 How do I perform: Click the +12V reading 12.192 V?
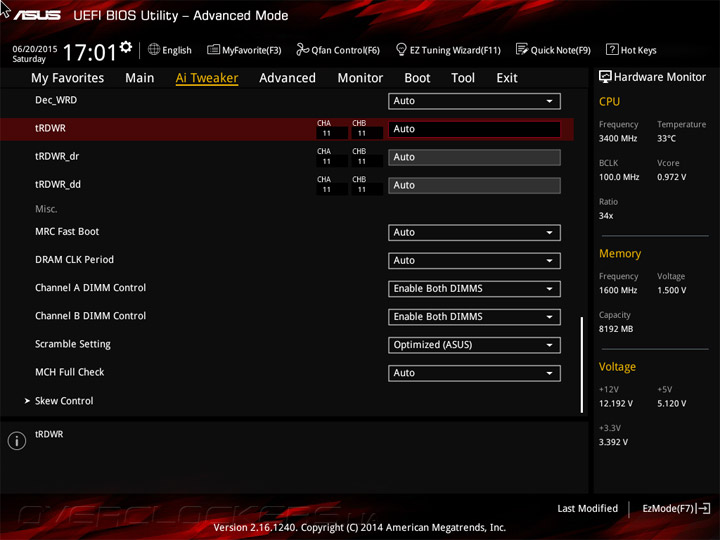click(616, 403)
